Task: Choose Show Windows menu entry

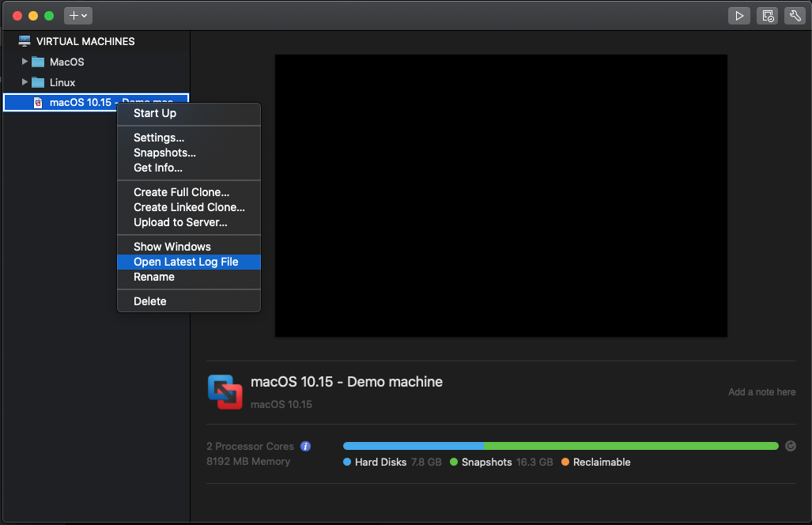Action: 189,247
